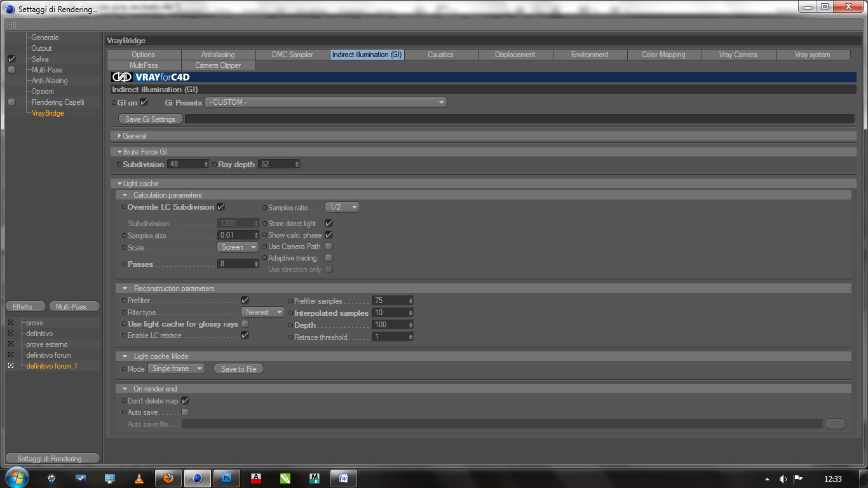This screenshot has width=868, height=488.
Task: Click the volume speaker tray icon
Action: pyautogui.click(x=783, y=478)
